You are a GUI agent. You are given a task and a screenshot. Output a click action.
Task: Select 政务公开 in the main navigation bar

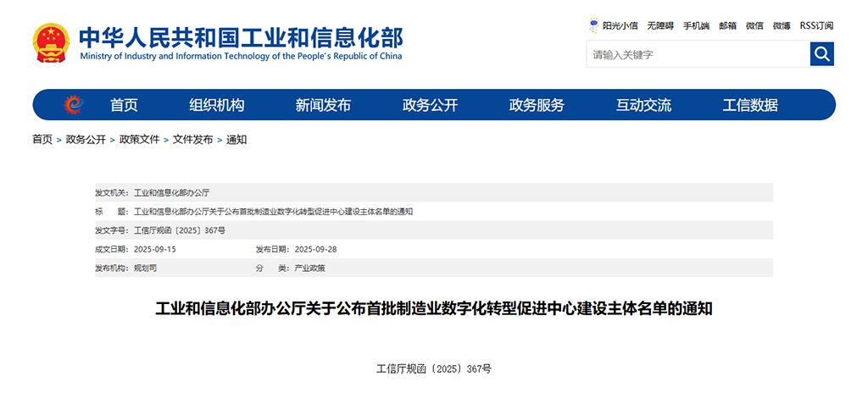pyautogui.click(x=430, y=105)
